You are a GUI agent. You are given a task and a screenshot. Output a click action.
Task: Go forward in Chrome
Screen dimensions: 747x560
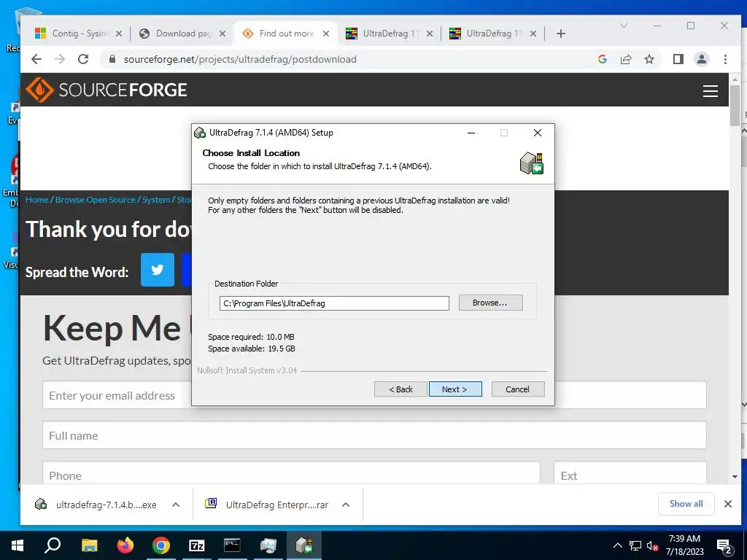tap(60, 59)
